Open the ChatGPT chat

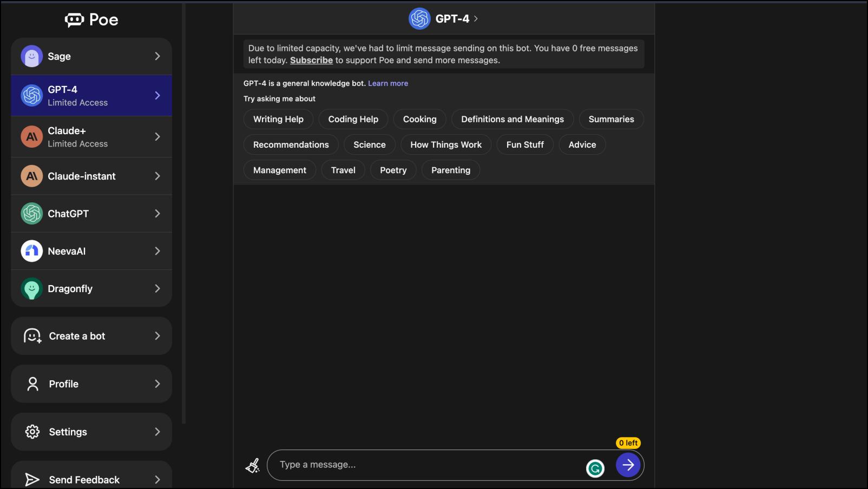[91, 214]
